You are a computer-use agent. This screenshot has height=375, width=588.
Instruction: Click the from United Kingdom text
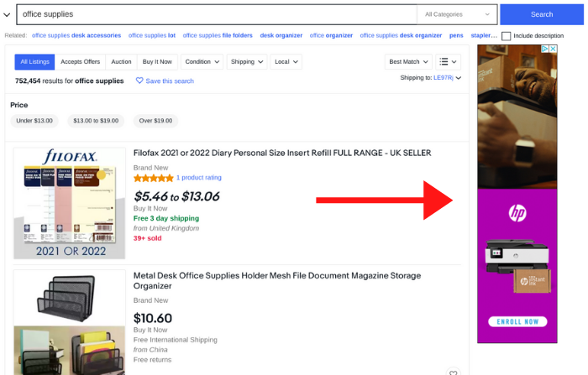pyautogui.click(x=166, y=228)
